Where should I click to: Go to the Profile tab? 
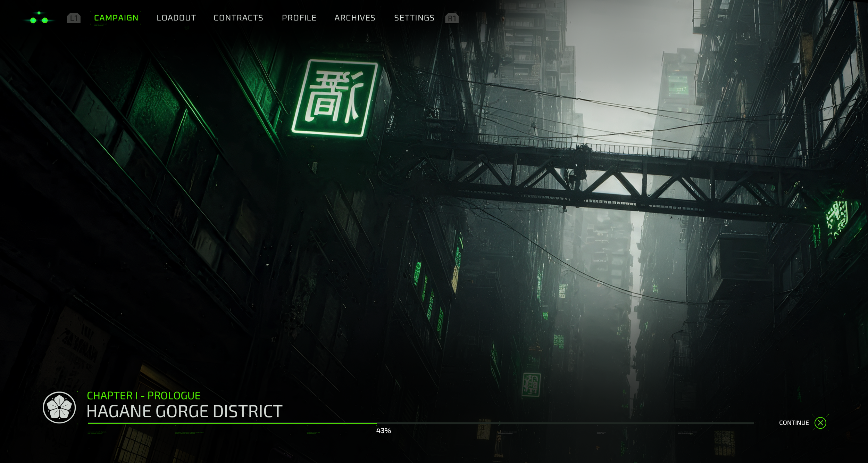(299, 18)
